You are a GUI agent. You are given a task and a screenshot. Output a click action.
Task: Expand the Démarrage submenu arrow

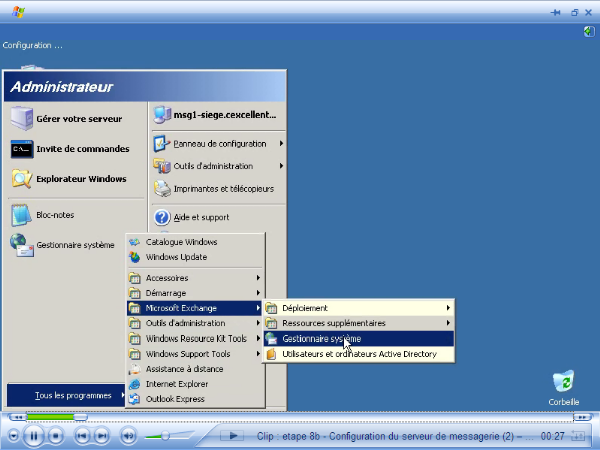258,293
